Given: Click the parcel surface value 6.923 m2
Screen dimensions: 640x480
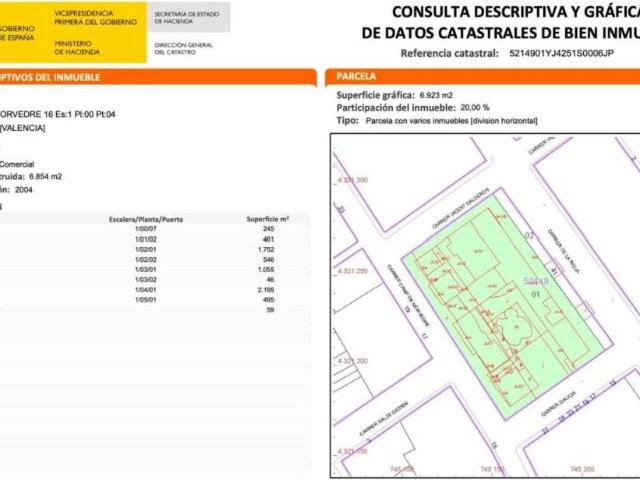Looking at the screenshot, I should point(436,96).
